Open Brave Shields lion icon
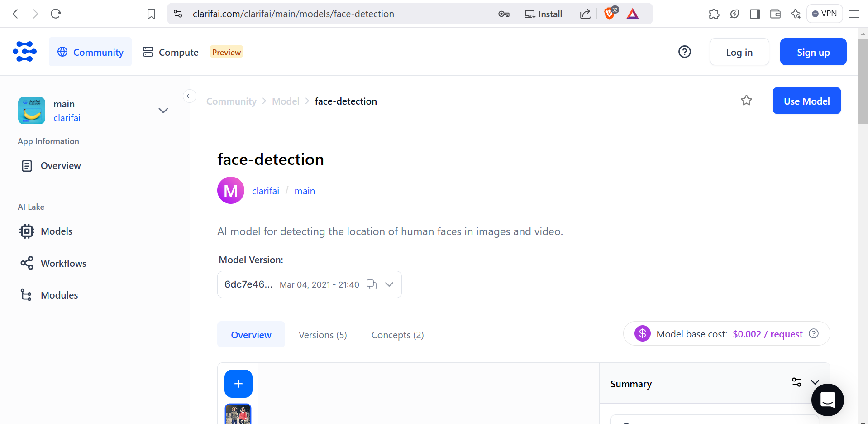 pyautogui.click(x=610, y=14)
